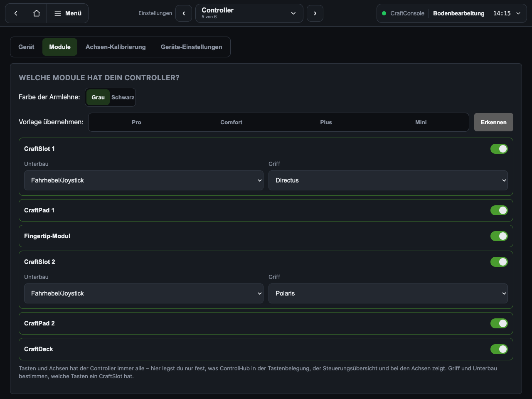Screen dimensions: 532x399
Task: Open CraftSlot 2 Griff dropdown showing Polaris
Action: click(388, 293)
